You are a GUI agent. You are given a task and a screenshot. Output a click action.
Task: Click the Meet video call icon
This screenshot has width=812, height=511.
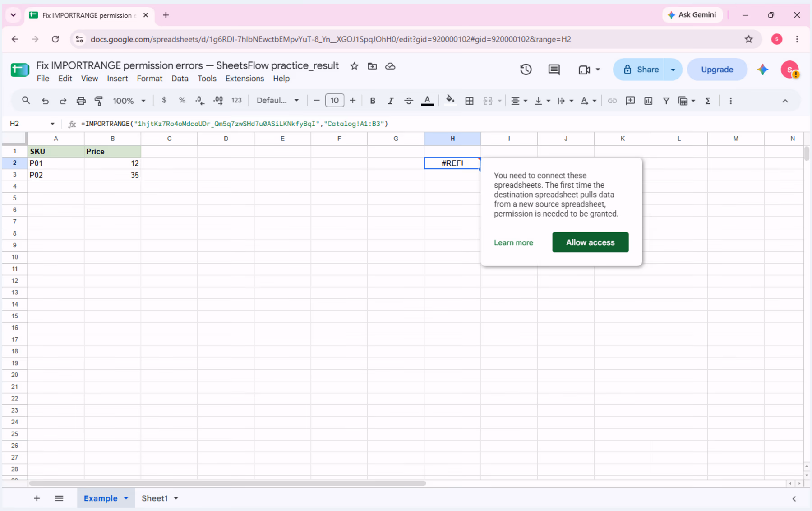click(584, 70)
